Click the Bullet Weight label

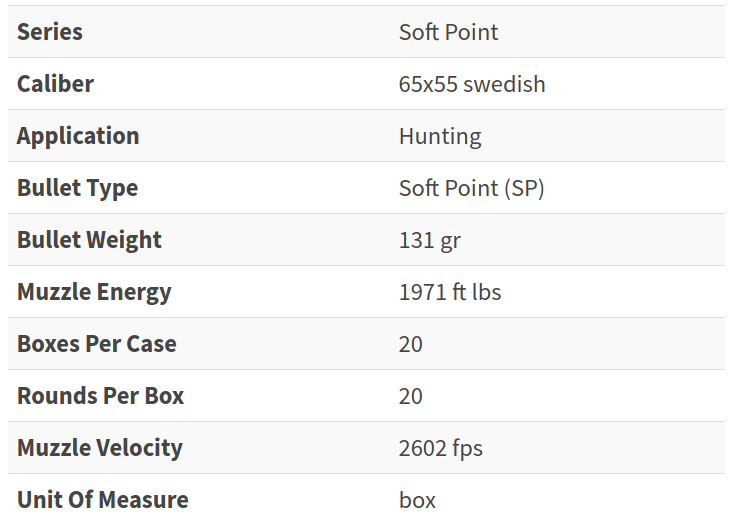click(x=89, y=240)
